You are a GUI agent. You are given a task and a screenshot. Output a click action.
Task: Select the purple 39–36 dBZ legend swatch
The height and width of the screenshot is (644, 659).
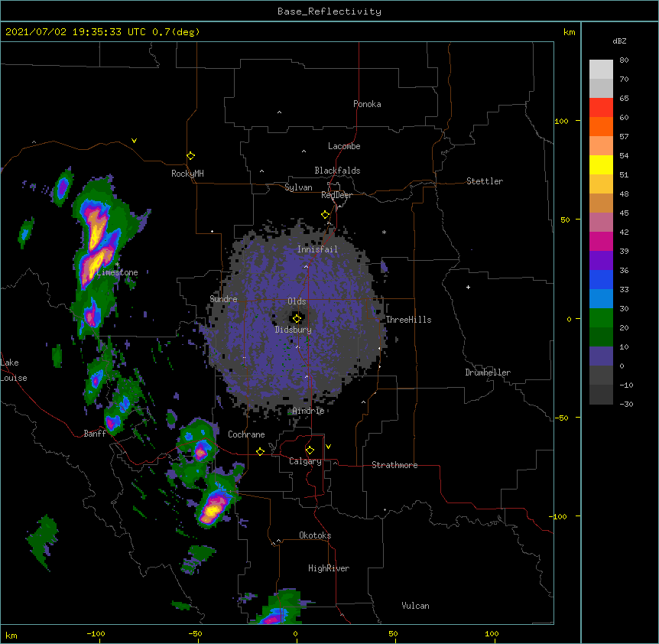601,261
